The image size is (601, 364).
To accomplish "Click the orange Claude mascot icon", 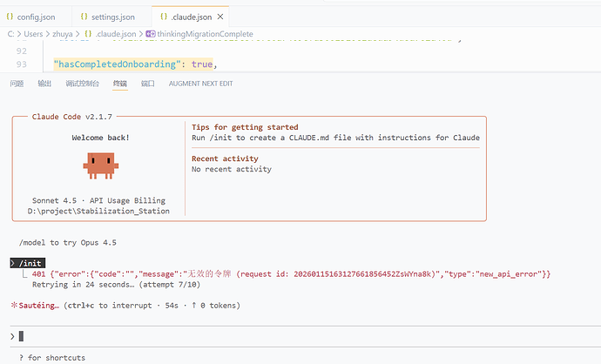I will (x=101, y=165).
